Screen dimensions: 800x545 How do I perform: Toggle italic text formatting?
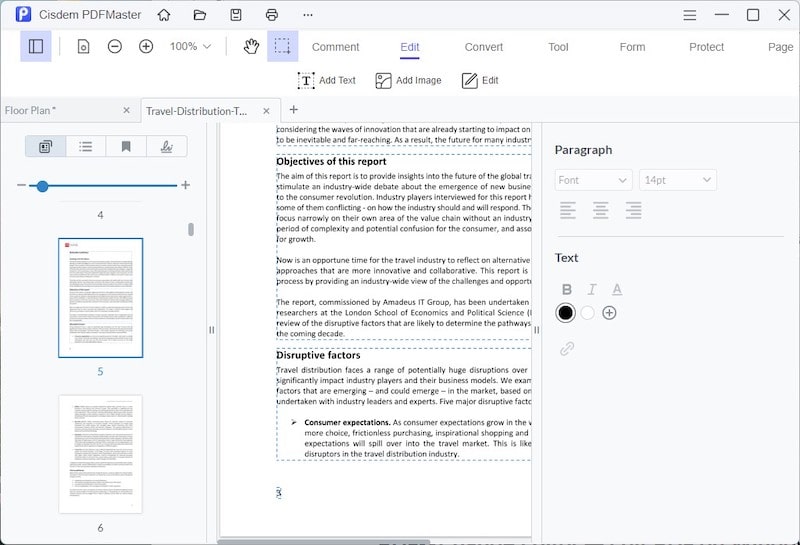pos(592,289)
